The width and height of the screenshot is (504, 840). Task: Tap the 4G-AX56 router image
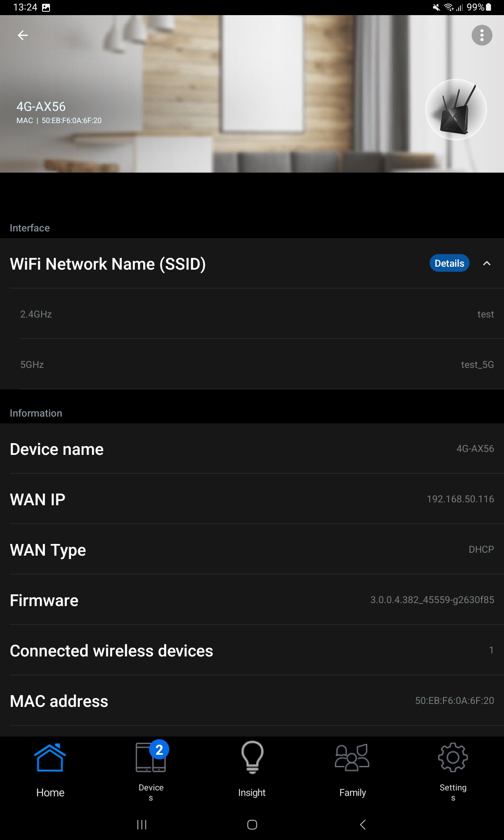pos(456,110)
